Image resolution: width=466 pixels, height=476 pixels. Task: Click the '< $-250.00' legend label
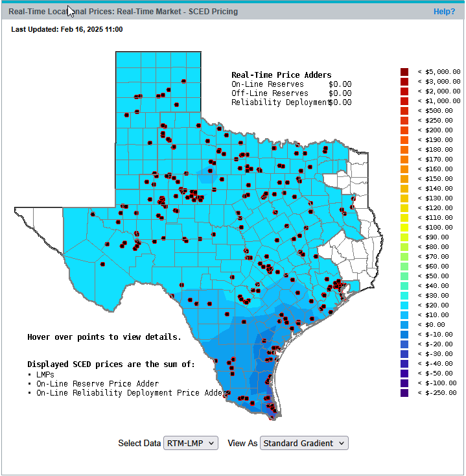click(x=437, y=392)
